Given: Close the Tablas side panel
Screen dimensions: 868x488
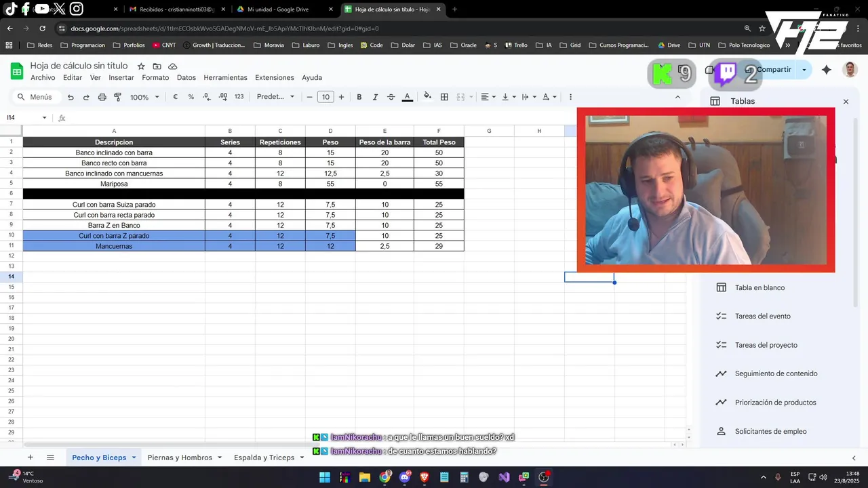Looking at the screenshot, I should pyautogui.click(x=846, y=102).
